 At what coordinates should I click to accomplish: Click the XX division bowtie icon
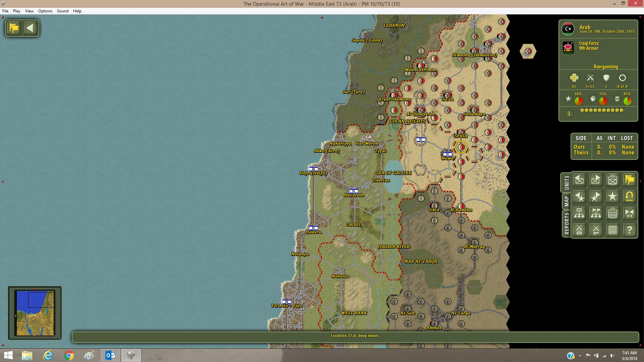point(629,213)
